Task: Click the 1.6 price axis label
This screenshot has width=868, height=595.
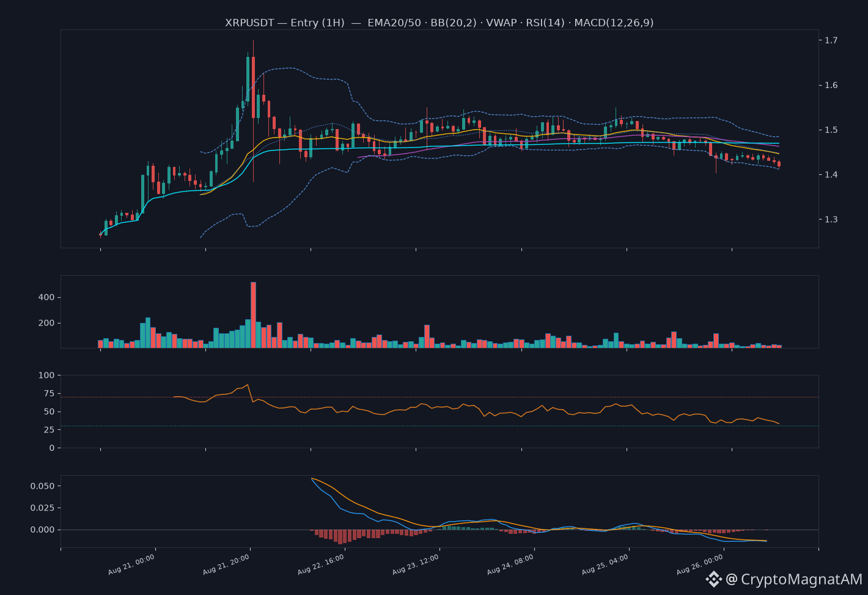Action: tap(831, 85)
